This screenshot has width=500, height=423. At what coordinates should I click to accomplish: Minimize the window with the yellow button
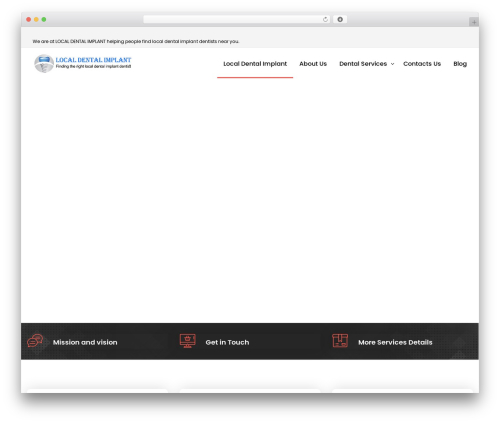[x=36, y=20]
